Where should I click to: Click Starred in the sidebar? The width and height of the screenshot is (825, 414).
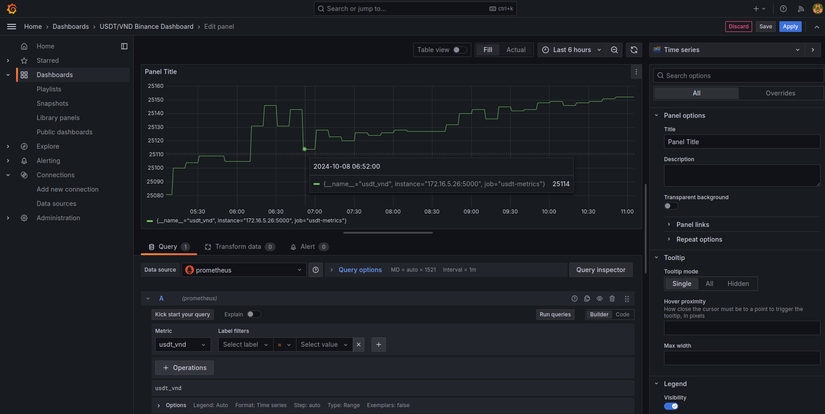click(x=47, y=60)
